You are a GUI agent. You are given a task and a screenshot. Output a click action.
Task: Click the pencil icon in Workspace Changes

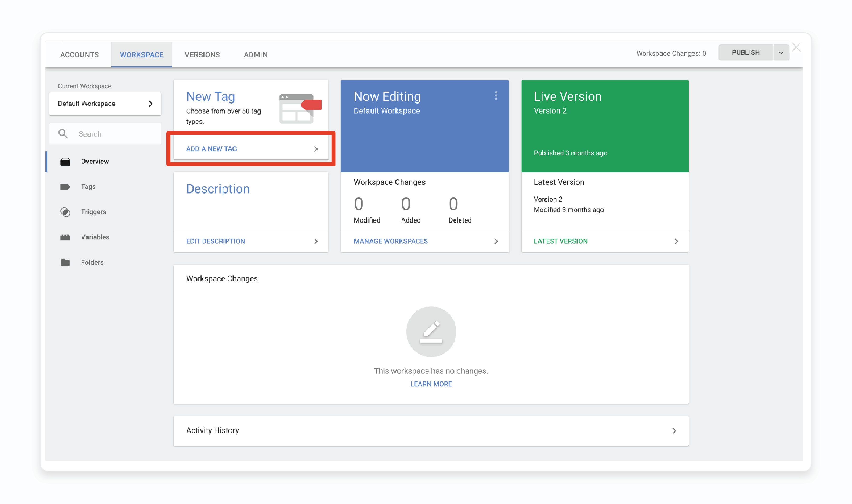tap(431, 331)
